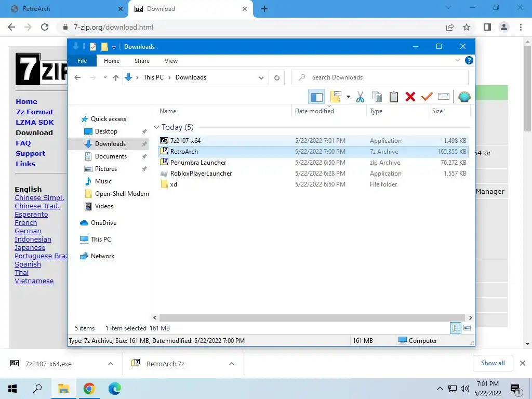The image size is (532, 399).
Task: Click the Up one level arrow in Explorer
Action: click(x=116, y=78)
